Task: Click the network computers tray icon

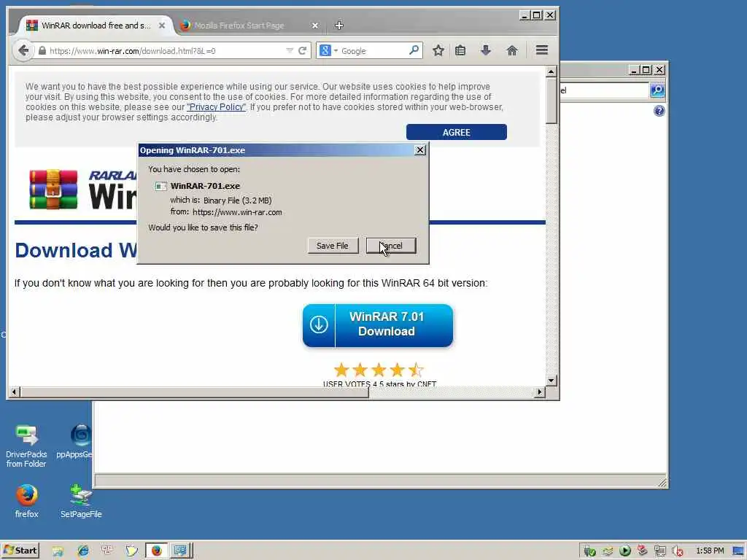Action: [x=659, y=551]
